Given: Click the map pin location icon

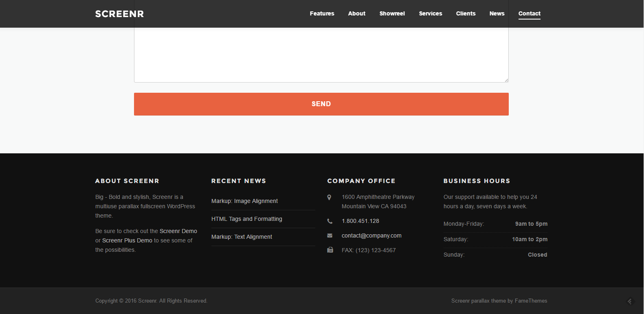Looking at the screenshot, I should click(x=329, y=197).
